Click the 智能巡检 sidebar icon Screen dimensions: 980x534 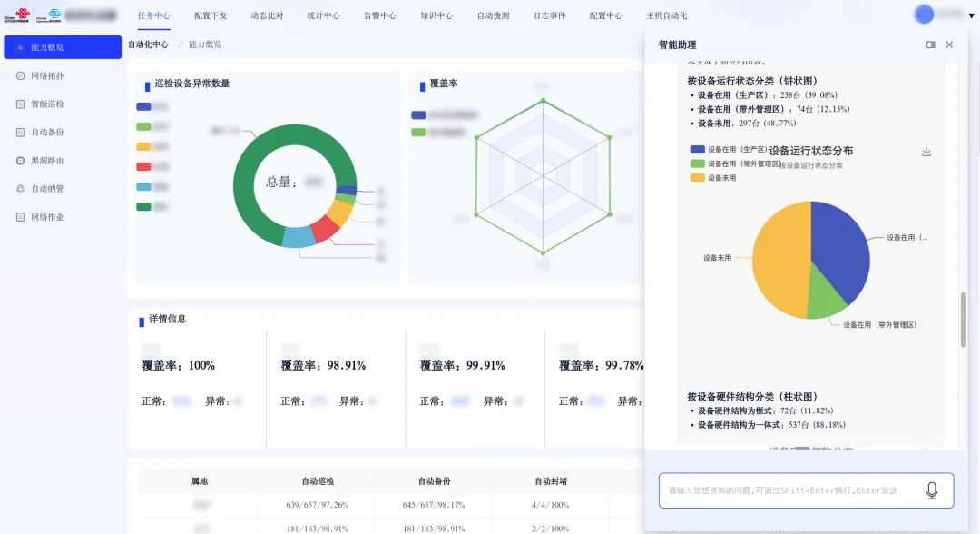click(x=21, y=104)
